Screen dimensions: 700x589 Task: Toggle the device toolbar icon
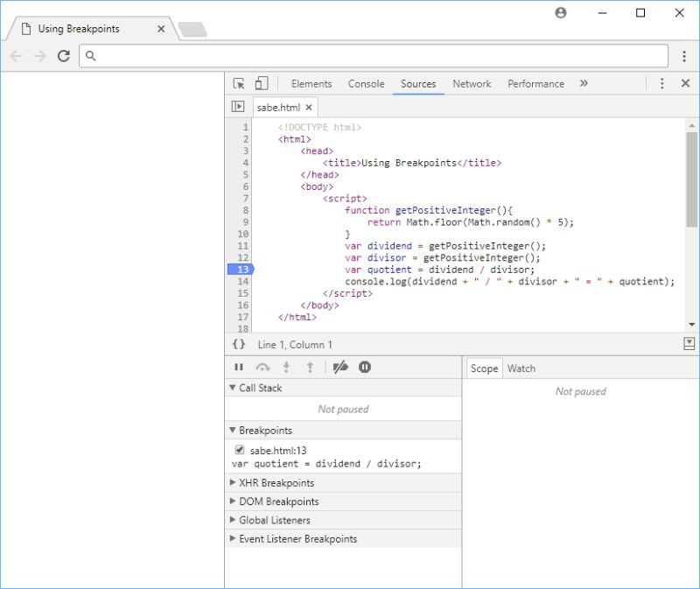(x=261, y=83)
